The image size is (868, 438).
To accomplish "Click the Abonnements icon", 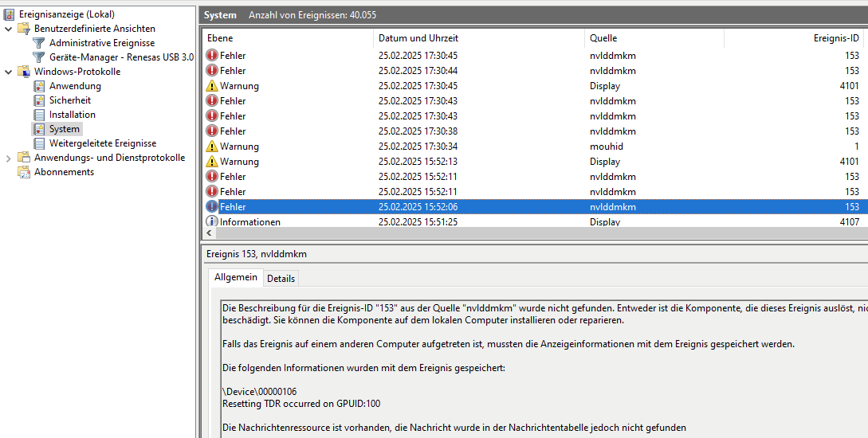I will 24,172.
